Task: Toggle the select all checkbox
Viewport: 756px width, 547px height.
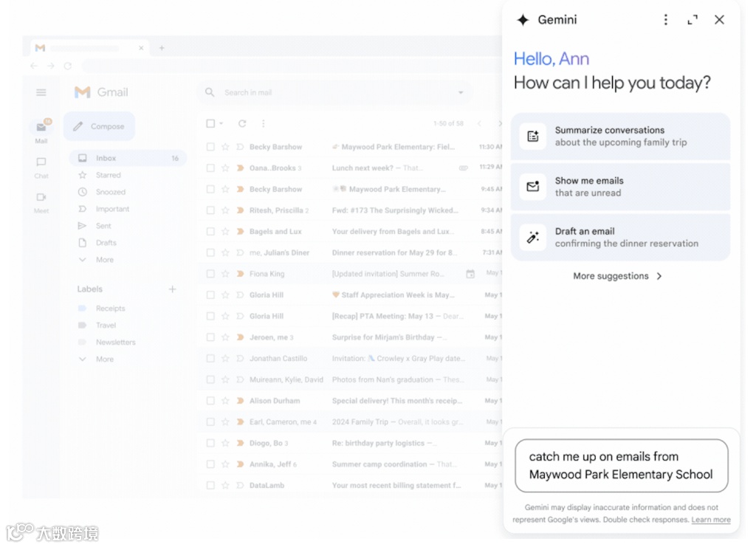Action: pos(210,123)
